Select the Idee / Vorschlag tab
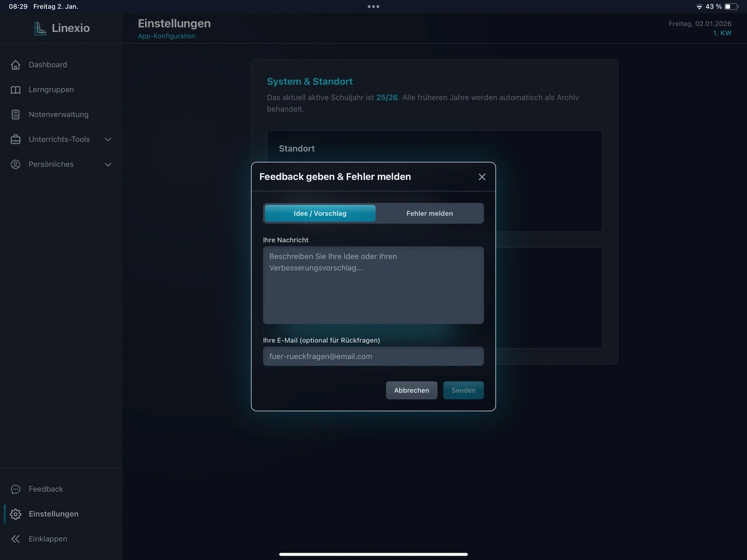 (x=319, y=213)
